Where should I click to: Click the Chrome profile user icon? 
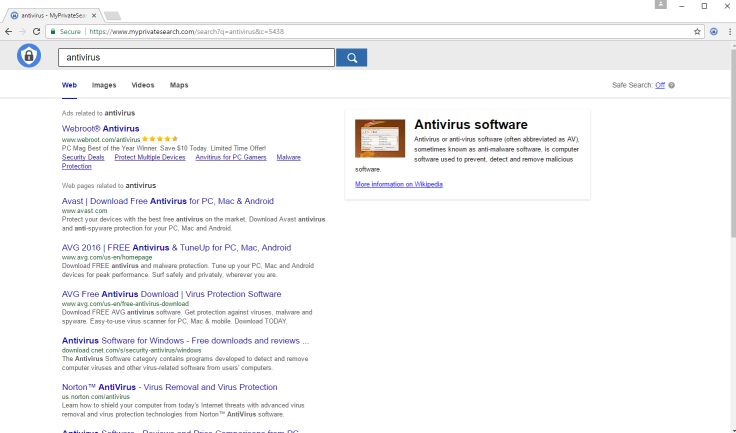point(660,4)
